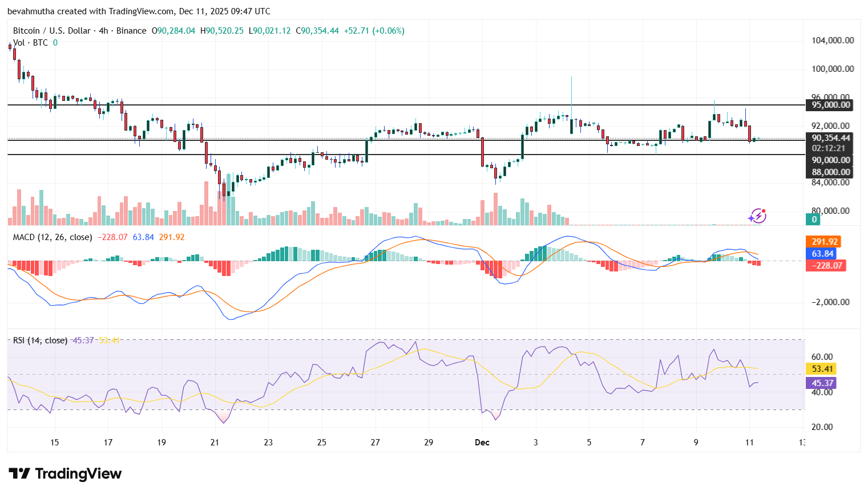Screen dimensions: 868x495
Task: Toggle the Vol · BTC indicator legend entry
Action: (x=31, y=42)
